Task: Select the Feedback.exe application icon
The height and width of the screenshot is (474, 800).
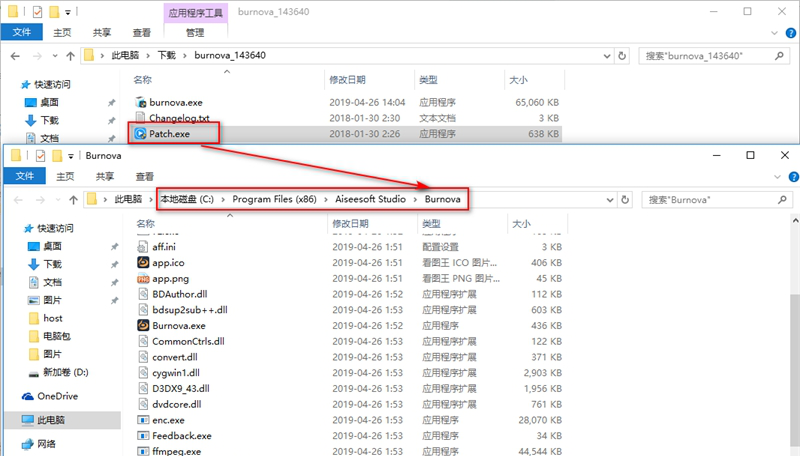Action: [143, 436]
